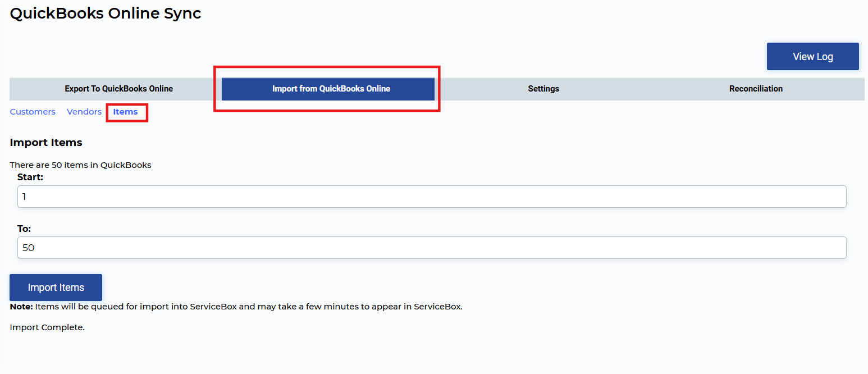
Task: Focus the To number field
Action: pos(432,248)
